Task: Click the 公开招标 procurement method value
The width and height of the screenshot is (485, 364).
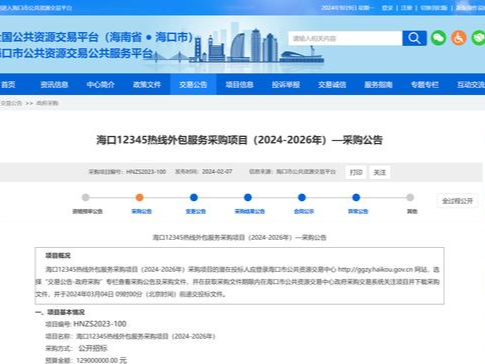Action: (x=93, y=349)
